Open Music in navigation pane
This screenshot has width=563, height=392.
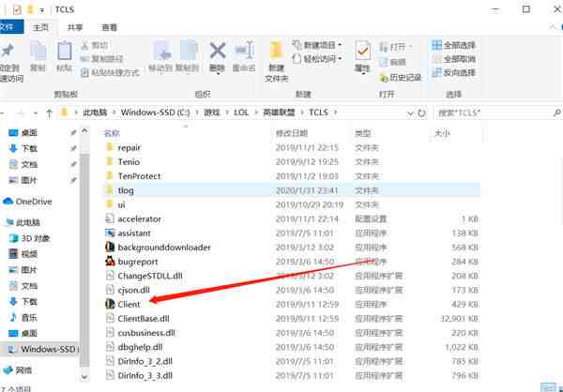(23, 317)
